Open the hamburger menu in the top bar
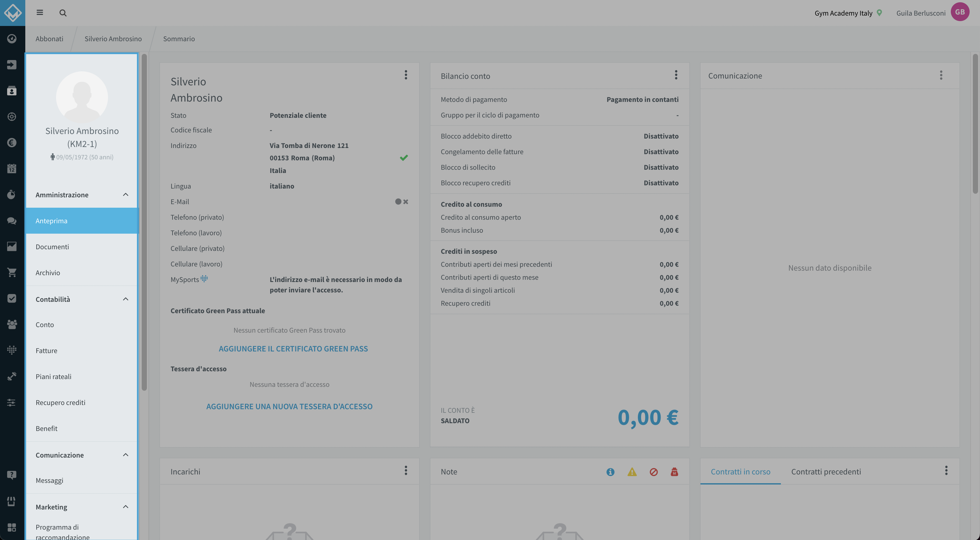 point(40,13)
